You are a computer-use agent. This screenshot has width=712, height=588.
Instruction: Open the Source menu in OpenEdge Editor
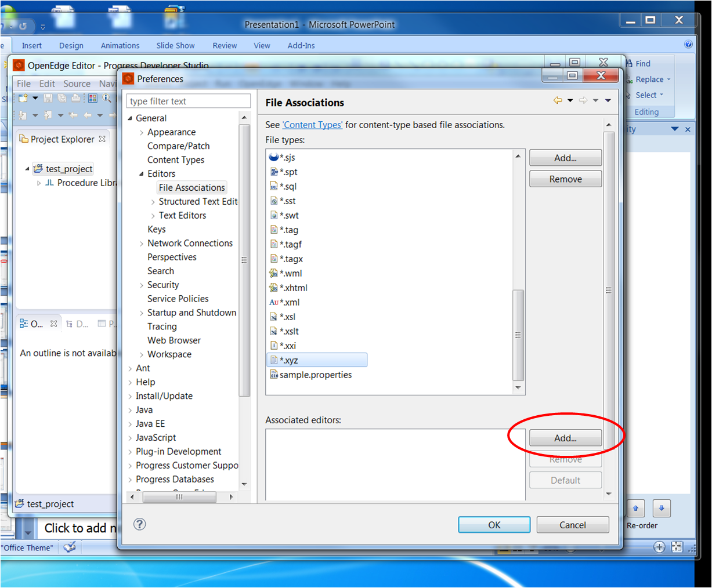click(x=77, y=84)
